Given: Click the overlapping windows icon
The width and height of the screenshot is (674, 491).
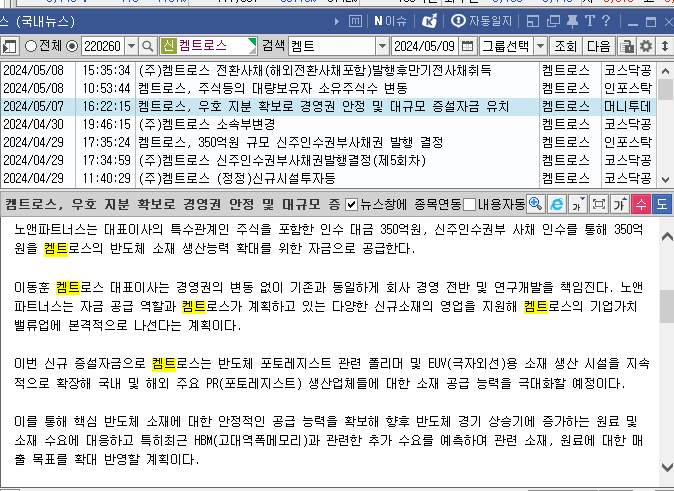Looking at the screenshot, I should tap(553, 21).
